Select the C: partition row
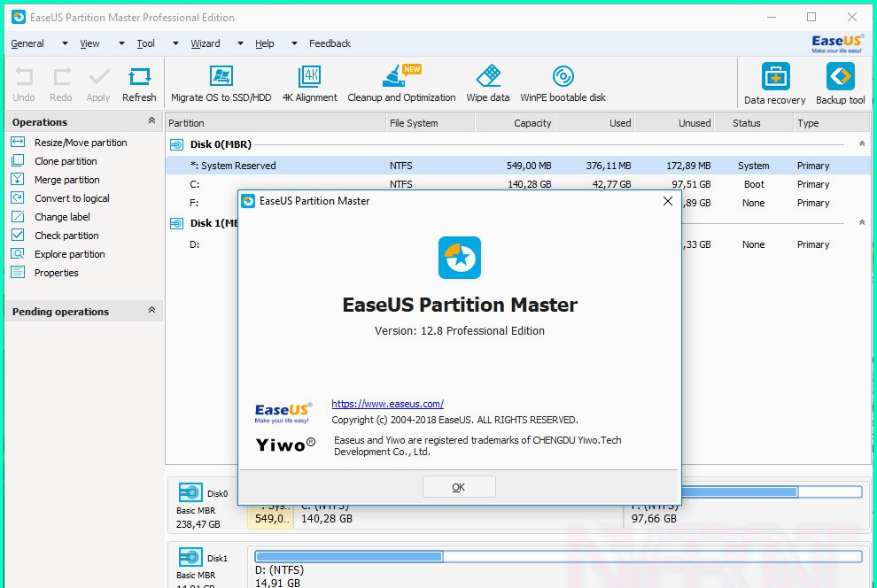The image size is (877, 588). pyautogui.click(x=518, y=184)
